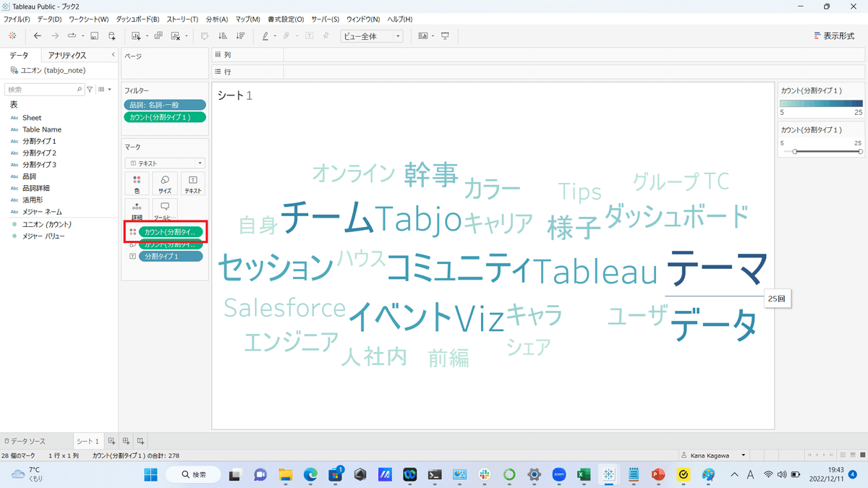The image size is (868, 488).
Task: Open the ファイル(F) menu
Action: [17, 19]
